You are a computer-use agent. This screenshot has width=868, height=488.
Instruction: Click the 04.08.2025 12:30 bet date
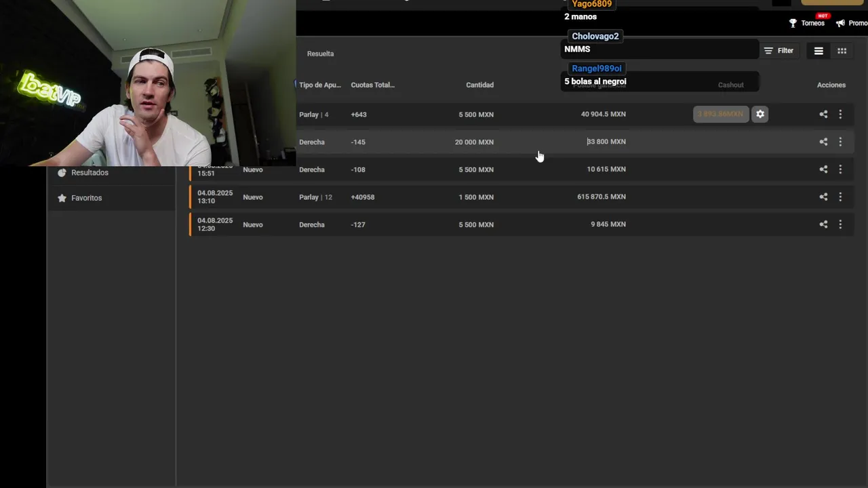click(215, 224)
